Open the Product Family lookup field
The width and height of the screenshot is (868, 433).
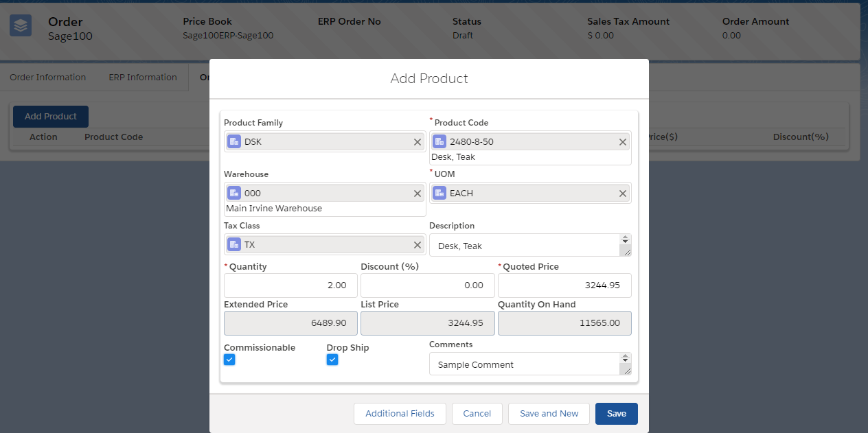coord(325,142)
